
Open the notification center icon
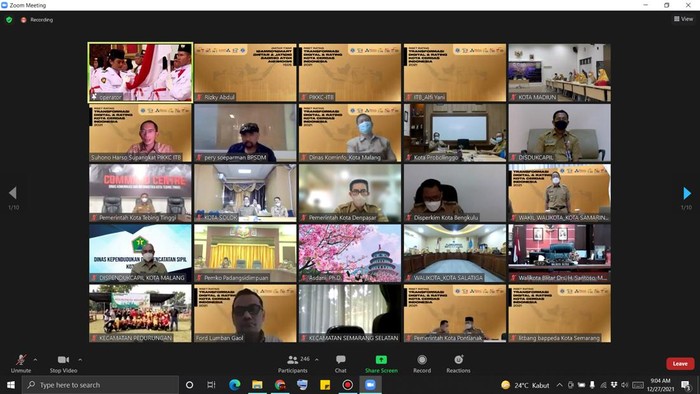pyautogui.click(x=685, y=385)
